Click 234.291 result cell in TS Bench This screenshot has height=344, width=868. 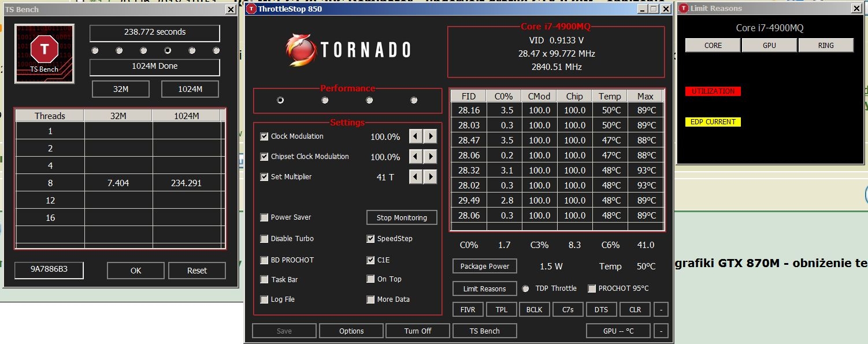[x=187, y=183]
